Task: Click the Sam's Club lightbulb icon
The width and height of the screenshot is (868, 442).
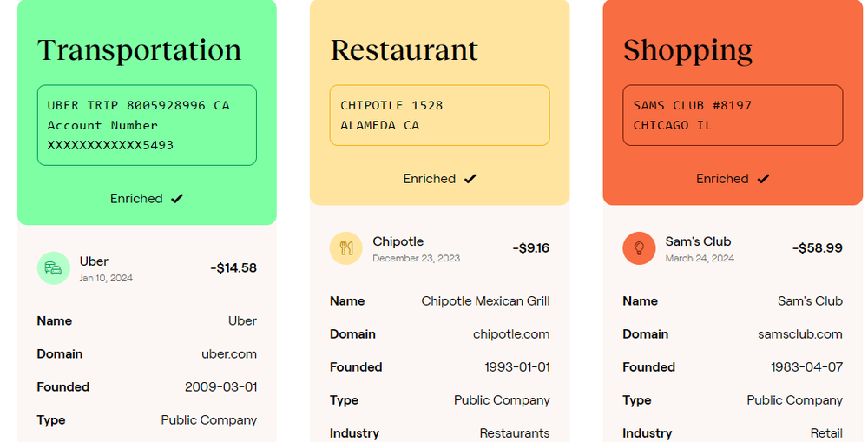Action: click(x=639, y=248)
